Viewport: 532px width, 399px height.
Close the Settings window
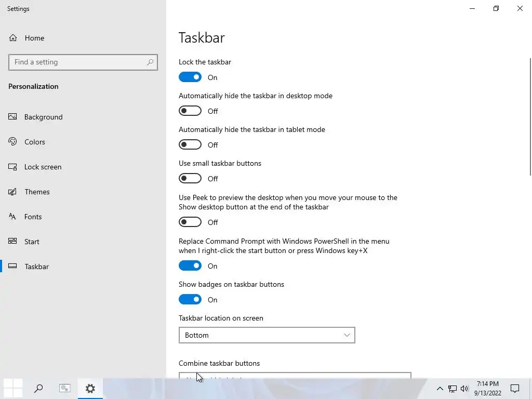click(520, 8)
